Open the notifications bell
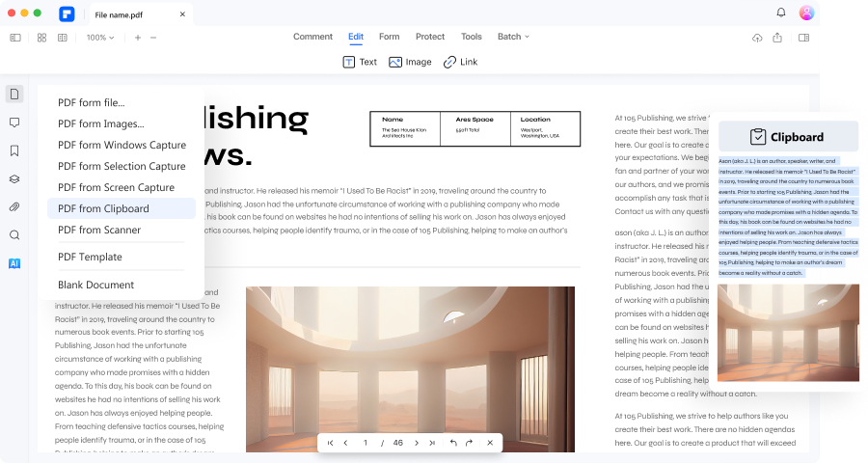Image resolution: width=868 pixels, height=463 pixels. (781, 13)
